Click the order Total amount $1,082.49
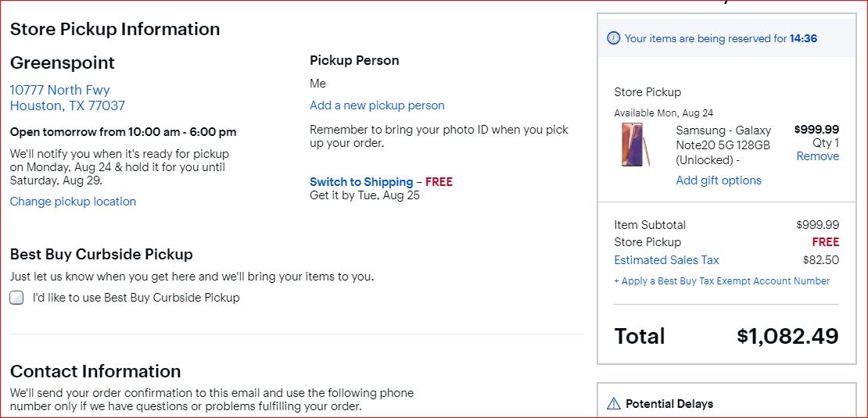 coord(787,336)
